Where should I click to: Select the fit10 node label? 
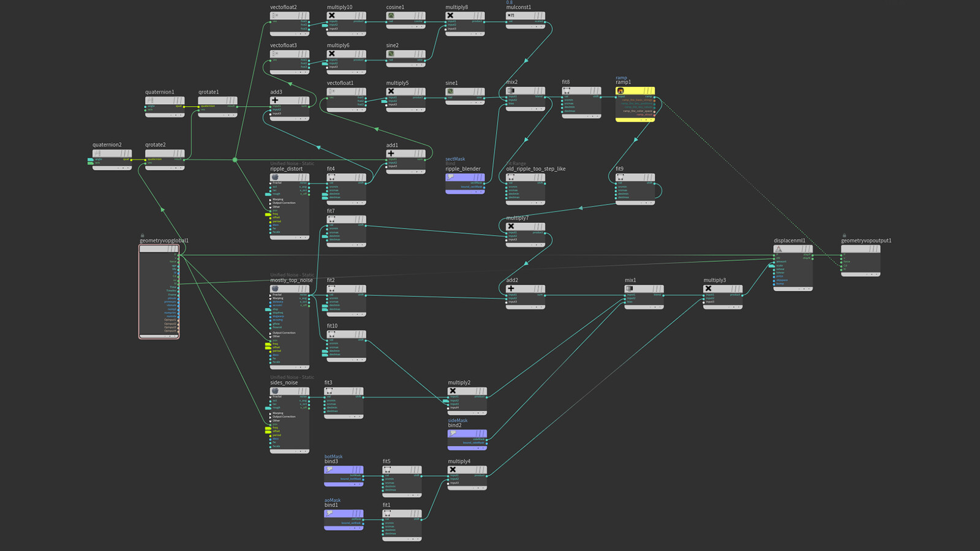coord(332,326)
